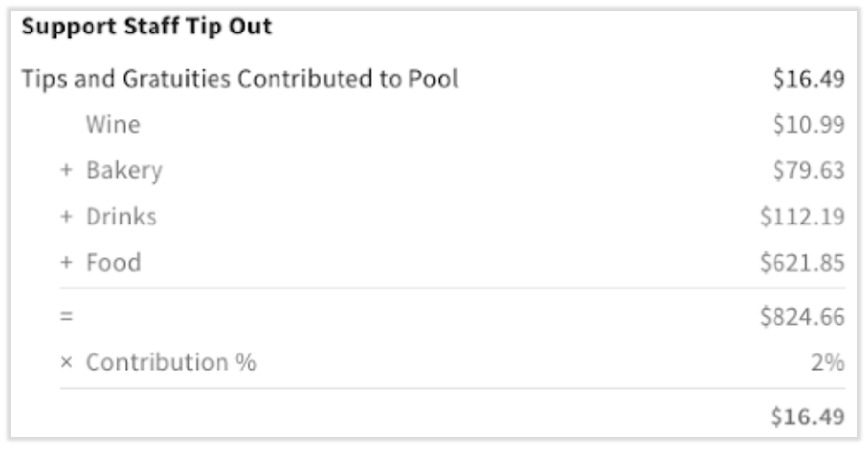This screenshot has height=449, width=868.
Task: Click the $824.66 subtotal amount
Action: 801,316
